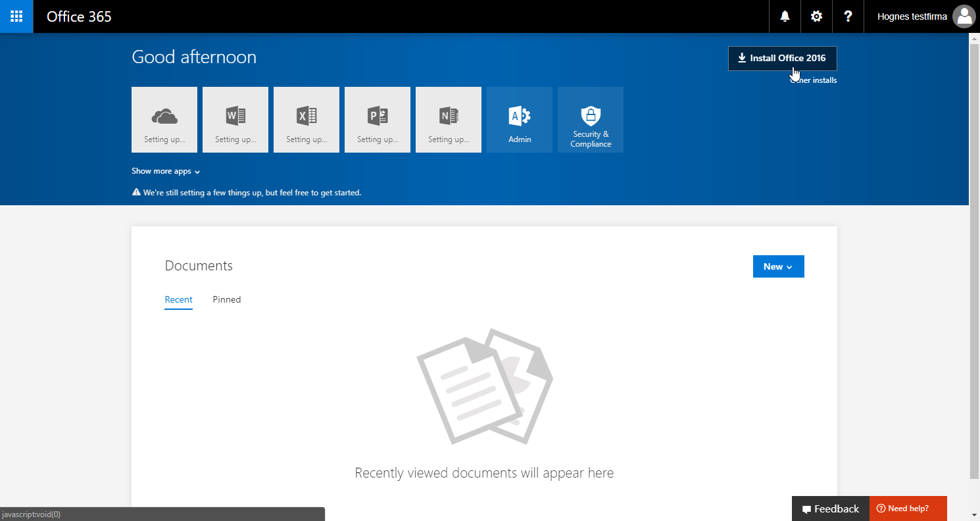Click the 'Good afternoon' greeting text
The width and height of the screenshot is (980, 521).
pyautogui.click(x=194, y=57)
